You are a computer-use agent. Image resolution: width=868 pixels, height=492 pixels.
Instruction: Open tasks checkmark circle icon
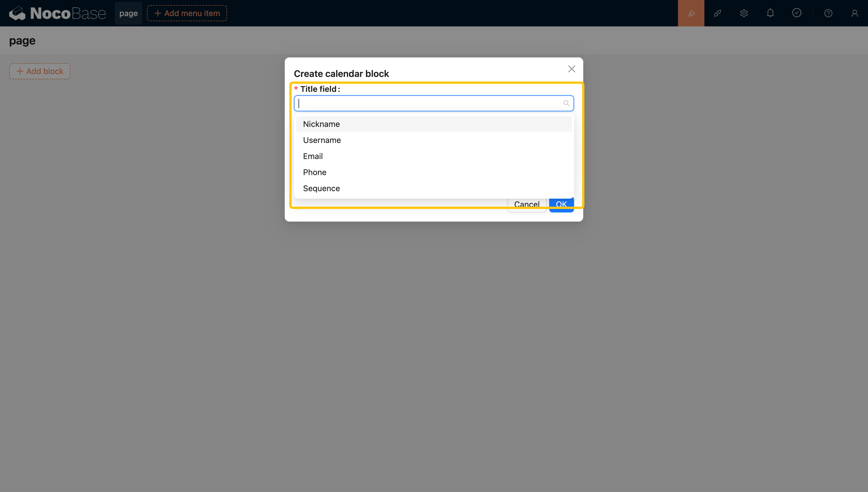click(796, 13)
